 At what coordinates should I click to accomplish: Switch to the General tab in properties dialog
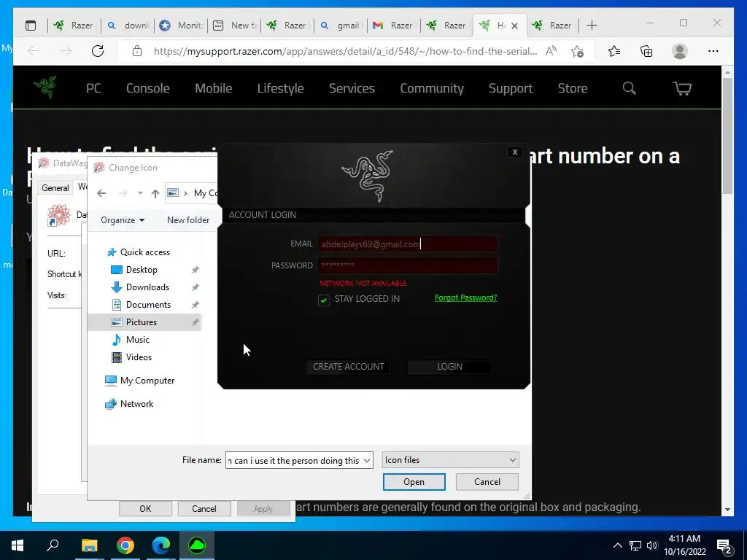(x=55, y=187)
